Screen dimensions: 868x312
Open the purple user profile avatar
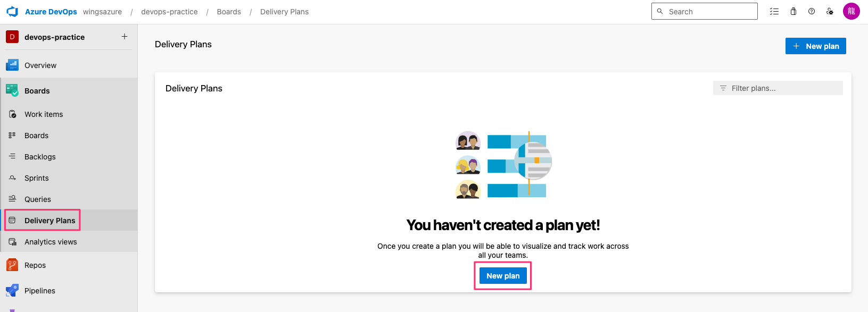point(852,11)
